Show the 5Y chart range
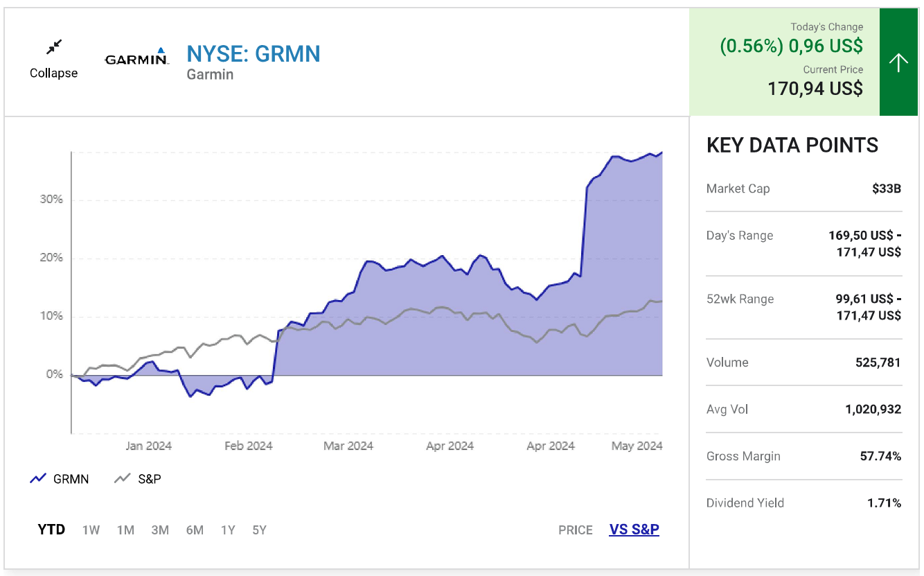 point(259,530)
